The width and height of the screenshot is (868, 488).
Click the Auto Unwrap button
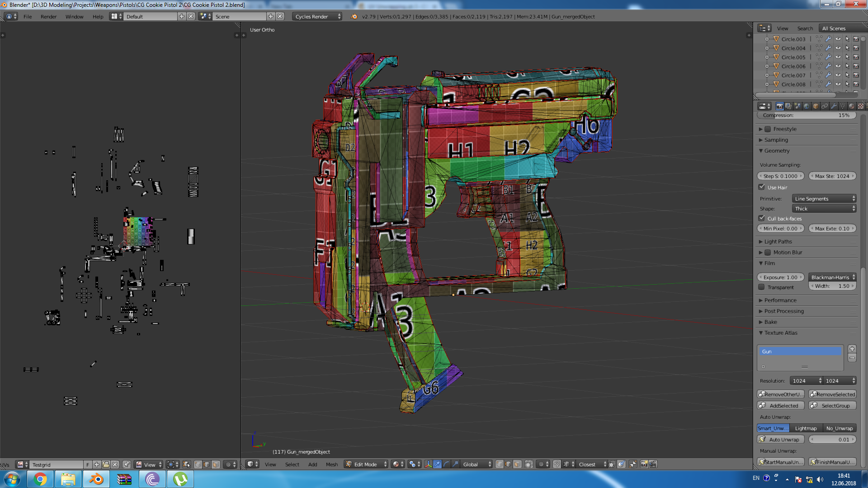pyautogui.click(x=781, y=440)
